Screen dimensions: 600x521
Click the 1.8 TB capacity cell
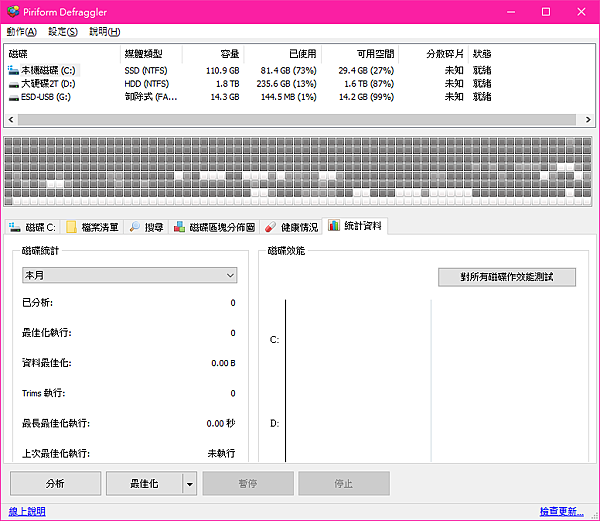[x=228, y=84]
